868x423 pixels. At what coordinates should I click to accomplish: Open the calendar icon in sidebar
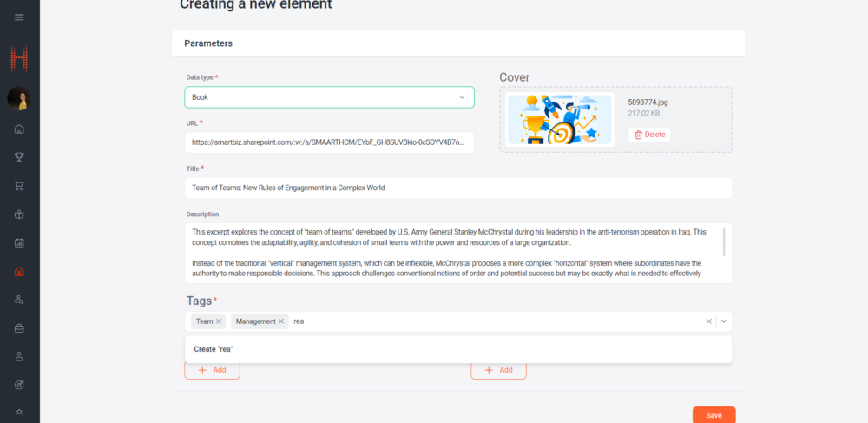pos(19,242)
